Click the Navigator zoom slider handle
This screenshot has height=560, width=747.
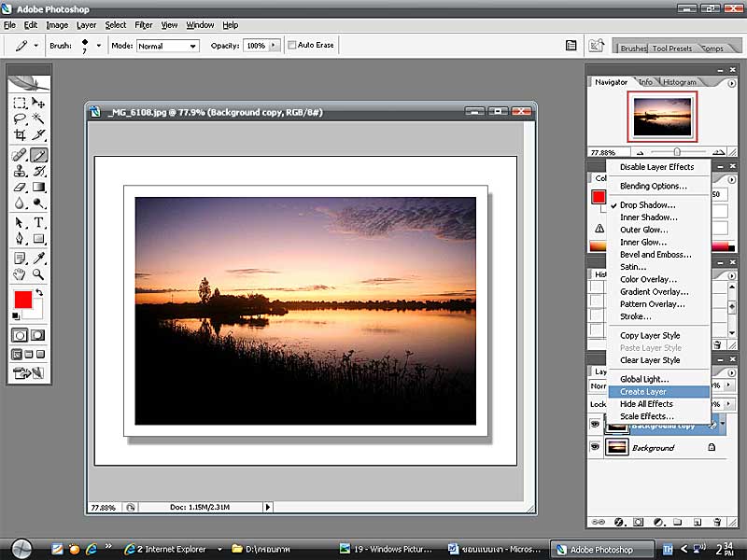click(676, 152)
